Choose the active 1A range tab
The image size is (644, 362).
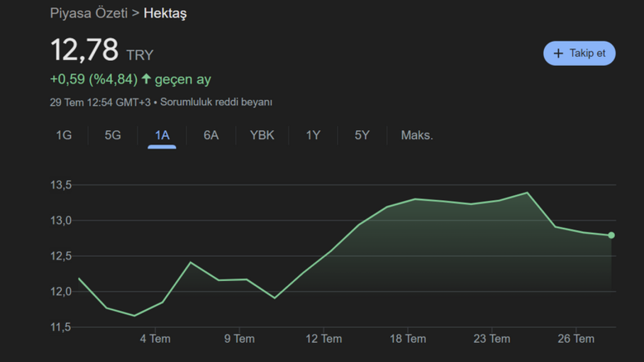pyautogui.click(x=162, y=135)
